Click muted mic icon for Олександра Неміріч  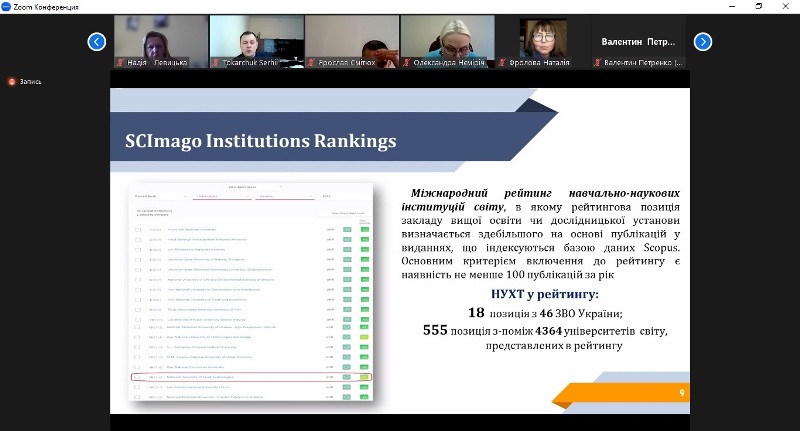tap(407, 63)
